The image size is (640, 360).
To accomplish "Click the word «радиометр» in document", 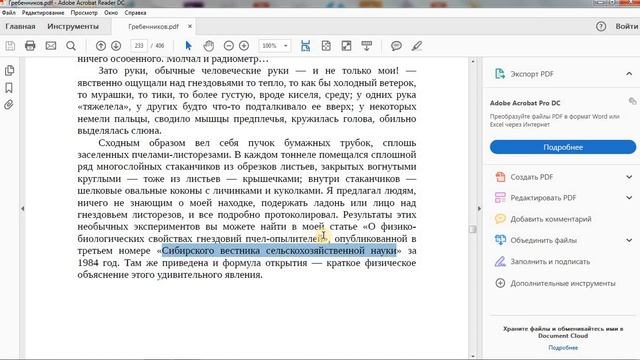I will click(x=235, y=60).
